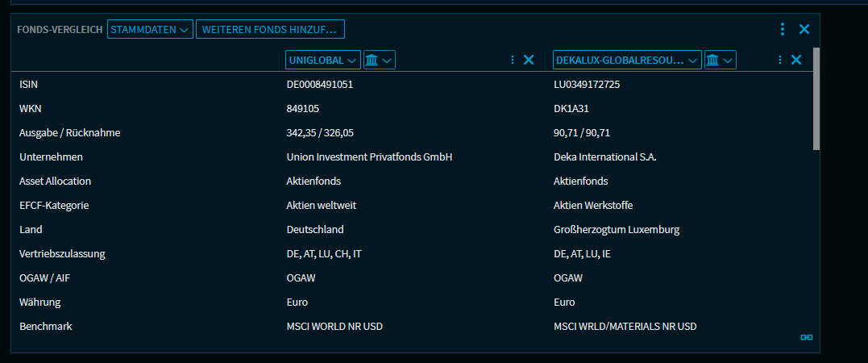Click the chain link icon at bottom right

tap(806, 337)
